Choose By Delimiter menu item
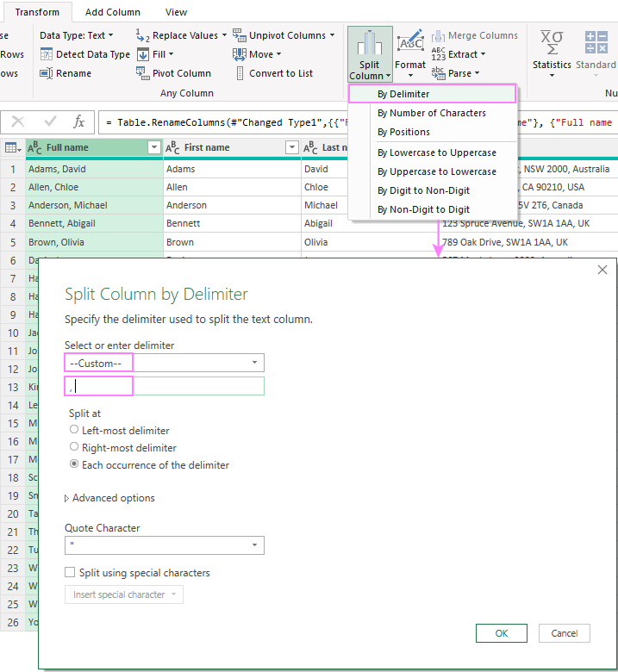The image size is (618, 672). [x=433, y=94]
